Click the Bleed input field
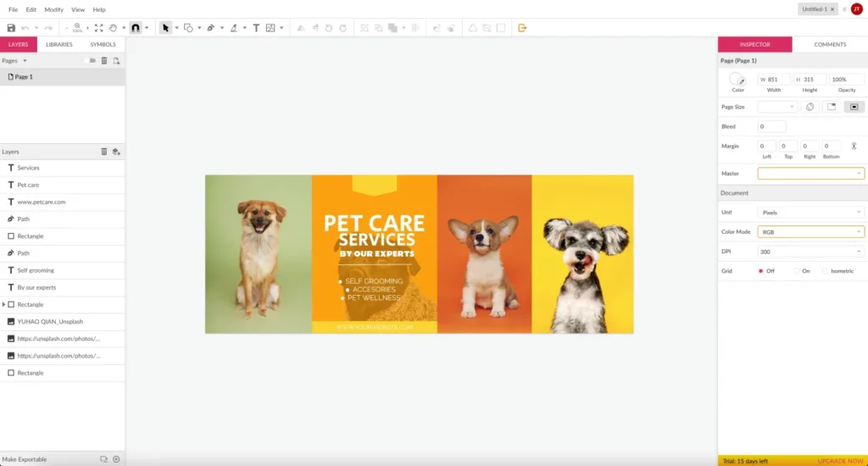Screen dimensions: 868x466 coord(771,126)
